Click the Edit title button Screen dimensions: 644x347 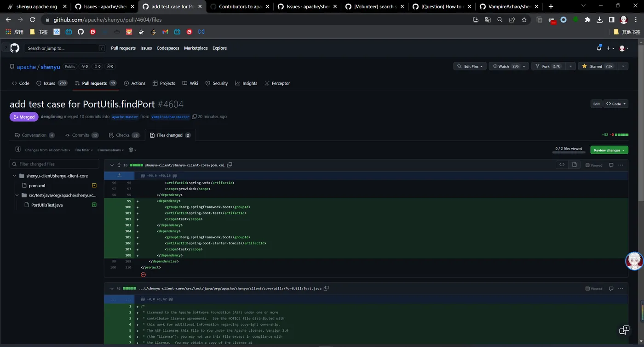coord(596,104)
